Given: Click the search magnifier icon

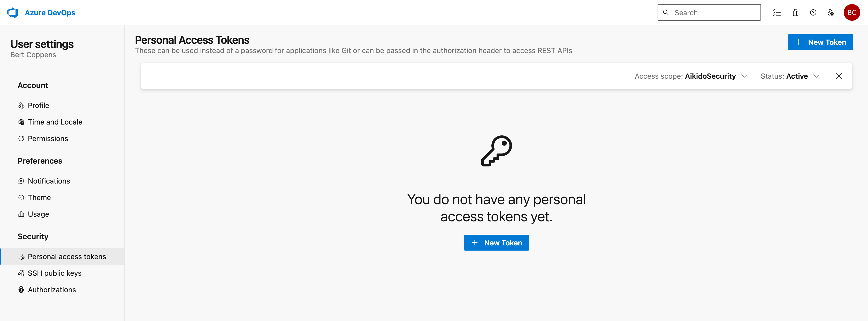Looking at the screenshot, I should coord(666,12).
